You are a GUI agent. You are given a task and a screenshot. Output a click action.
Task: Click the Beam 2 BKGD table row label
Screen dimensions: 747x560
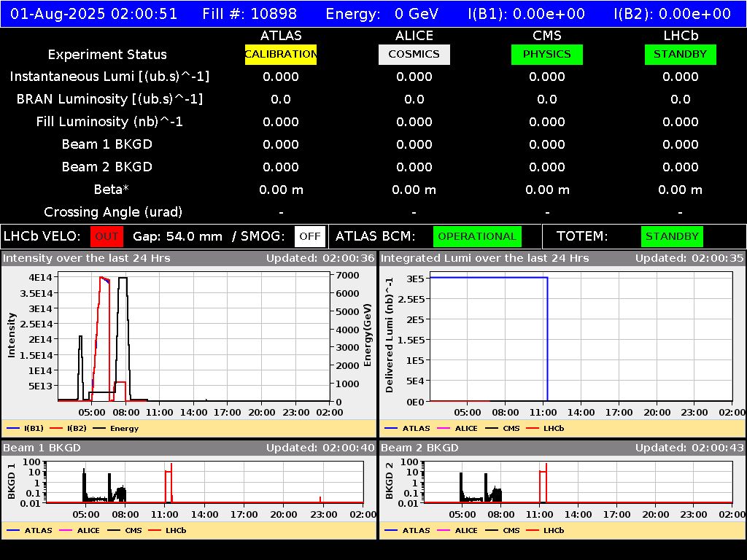[107, 167]
